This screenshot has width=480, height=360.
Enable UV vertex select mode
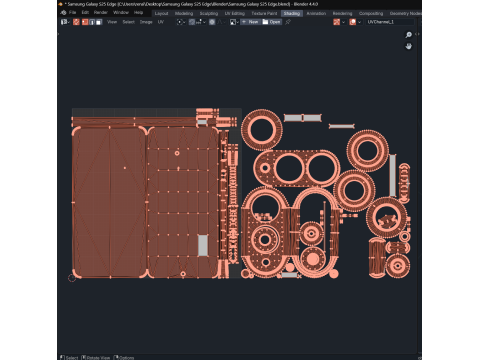pos(85,22)
